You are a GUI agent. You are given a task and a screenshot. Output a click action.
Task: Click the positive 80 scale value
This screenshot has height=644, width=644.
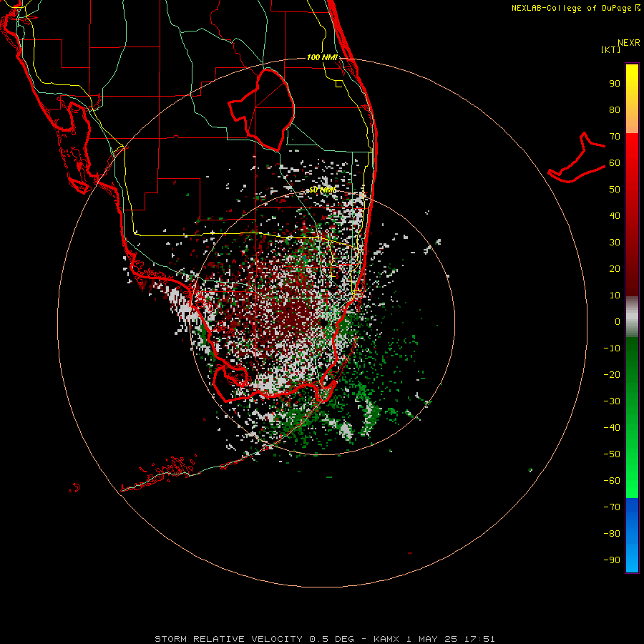pos(615,110)
